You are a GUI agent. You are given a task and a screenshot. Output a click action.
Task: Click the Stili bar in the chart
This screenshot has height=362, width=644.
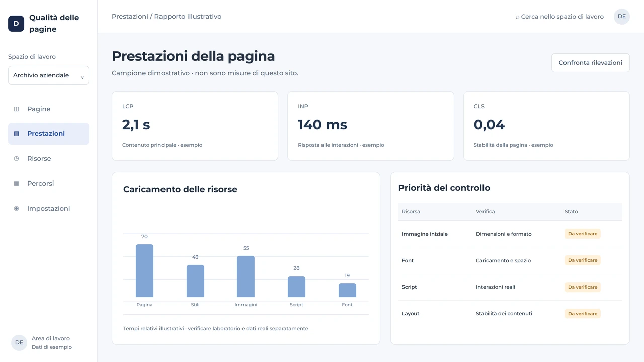tap(195, 281)
